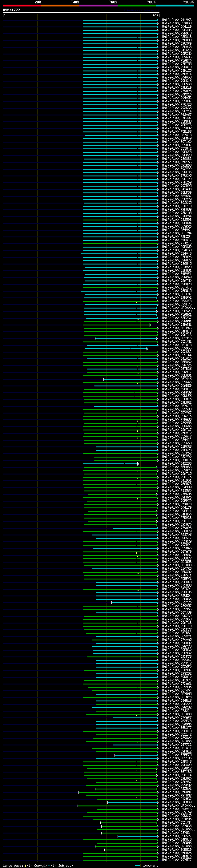Select the AV541777 query label
The height and width of the screenshot is (868, 197).
[x=11, y=10]
